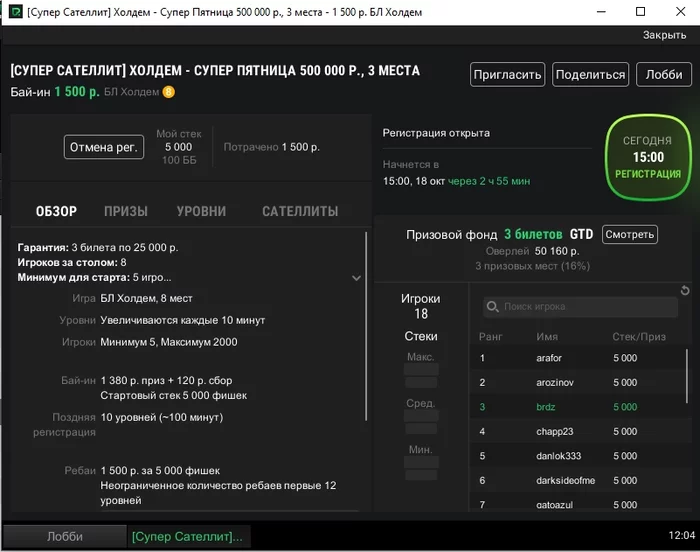The width and height of the screenshot is (700, 552).
Task: Click the Поделиться button
Action: [590, 75]
